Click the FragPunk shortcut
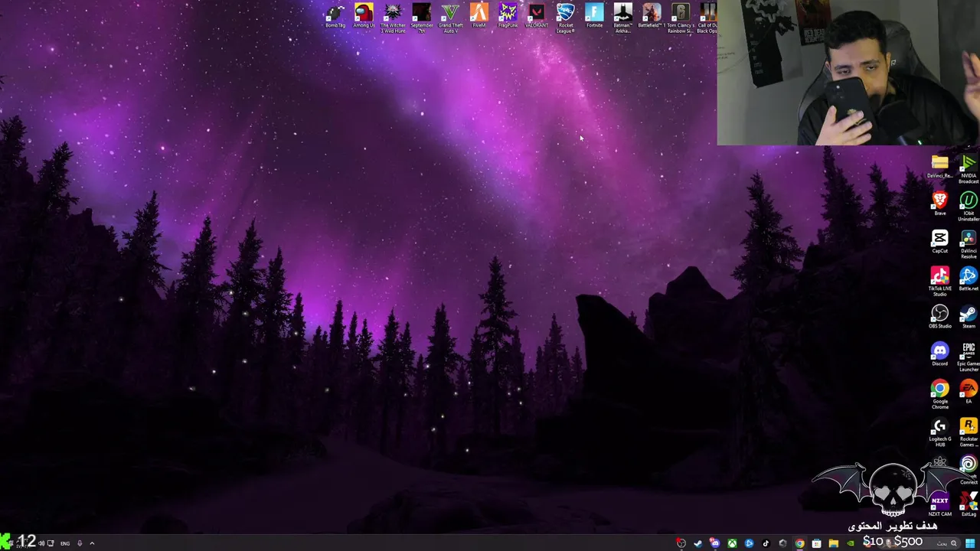This screenshot has width=980, height=551. coord(508,16)
